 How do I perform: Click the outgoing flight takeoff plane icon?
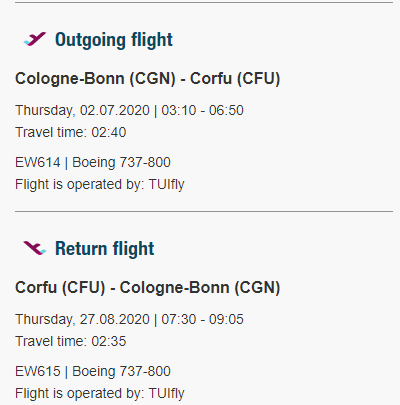pyautogui.click(x=35, y=39)
